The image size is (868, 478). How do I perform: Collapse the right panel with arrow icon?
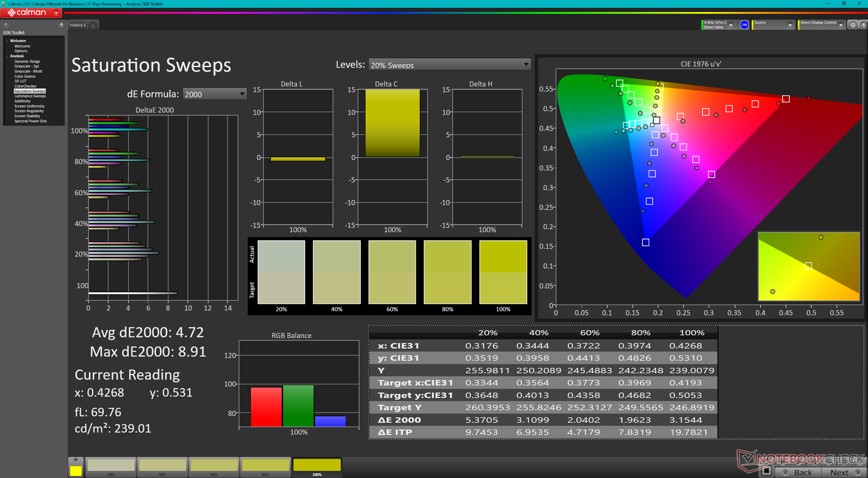click(x=863, y=25)
